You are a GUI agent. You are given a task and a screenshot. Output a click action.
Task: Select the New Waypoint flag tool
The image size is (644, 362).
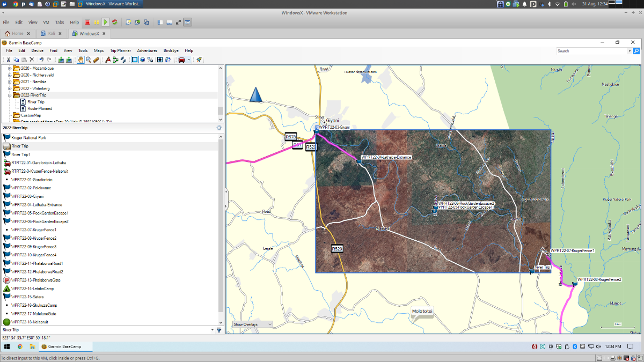(108, 60)
